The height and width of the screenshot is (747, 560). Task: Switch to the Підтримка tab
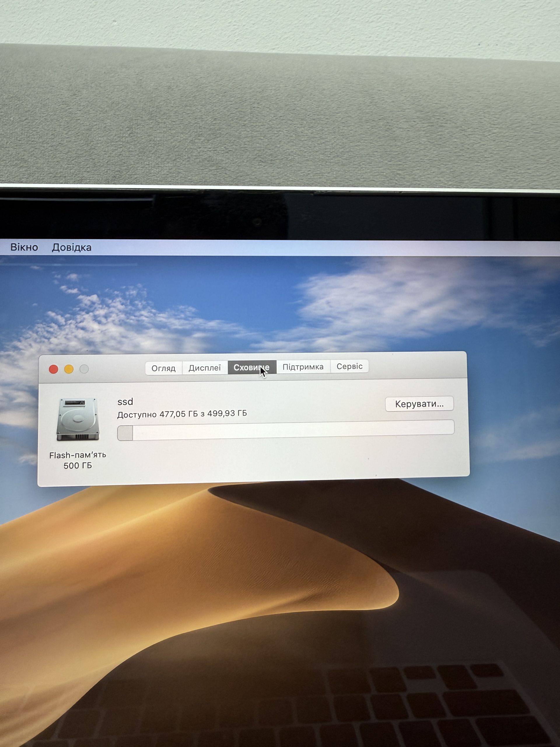(x=303, y=367)
